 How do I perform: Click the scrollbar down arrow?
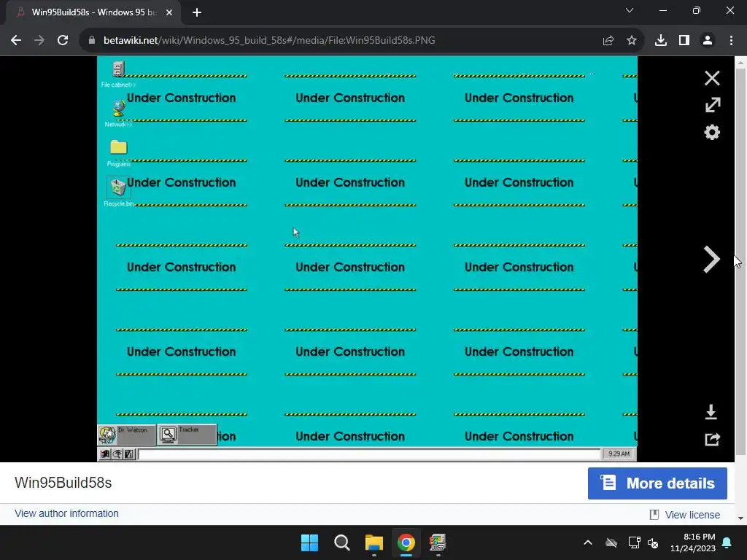tap(741, 518)
